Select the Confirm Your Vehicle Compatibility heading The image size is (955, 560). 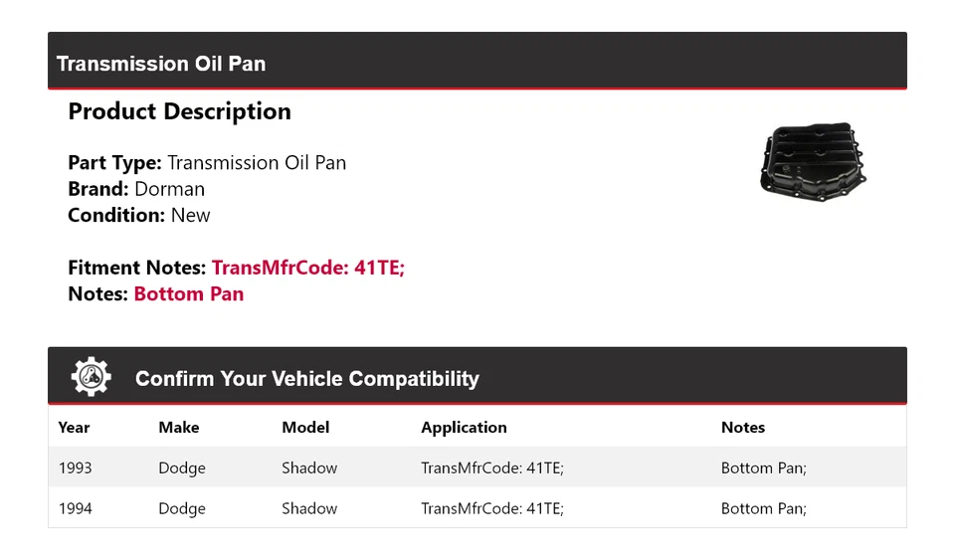pos(306,379)
